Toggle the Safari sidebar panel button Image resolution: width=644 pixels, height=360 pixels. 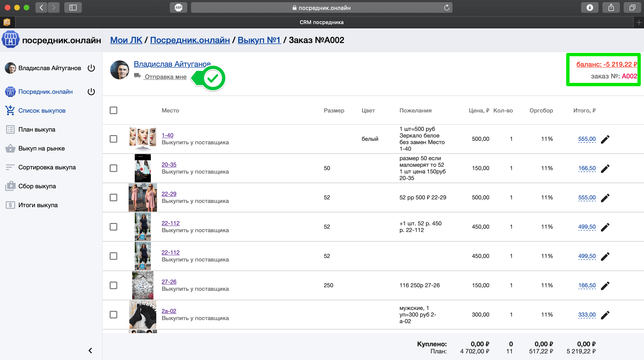click(73, 8)
